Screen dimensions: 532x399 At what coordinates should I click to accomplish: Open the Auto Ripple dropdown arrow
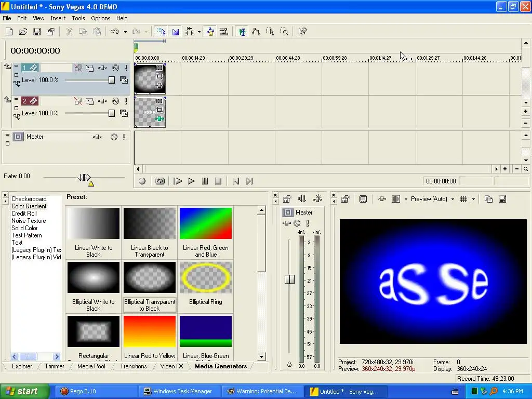pos(199,32)
